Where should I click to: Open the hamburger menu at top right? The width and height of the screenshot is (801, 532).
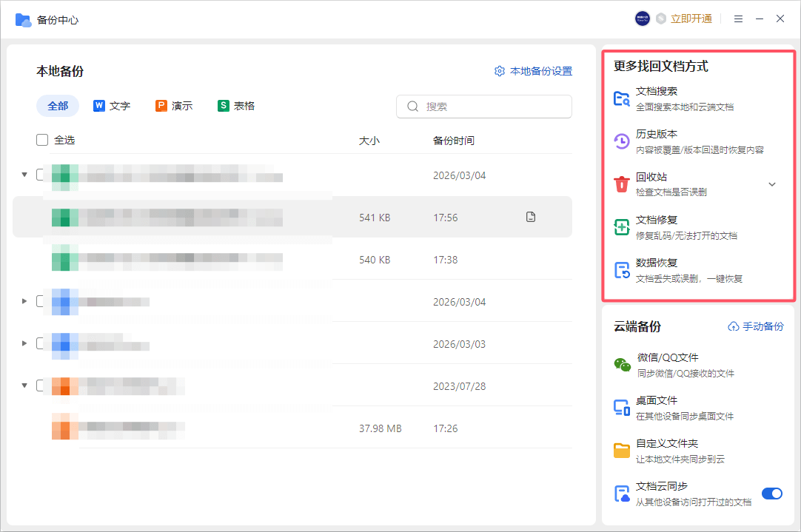738,18
